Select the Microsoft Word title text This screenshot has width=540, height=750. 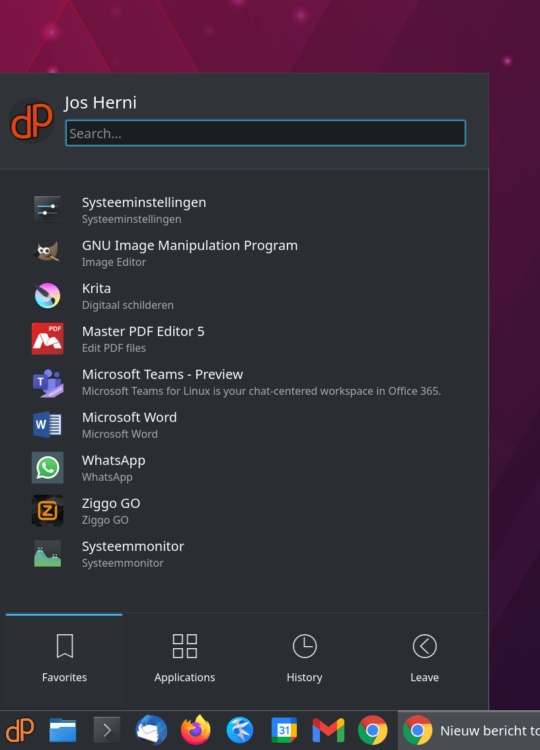(x=129, y=418)
